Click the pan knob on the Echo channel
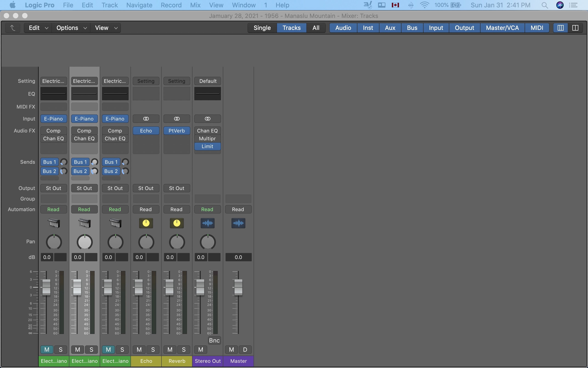 [x=146, y=242]
